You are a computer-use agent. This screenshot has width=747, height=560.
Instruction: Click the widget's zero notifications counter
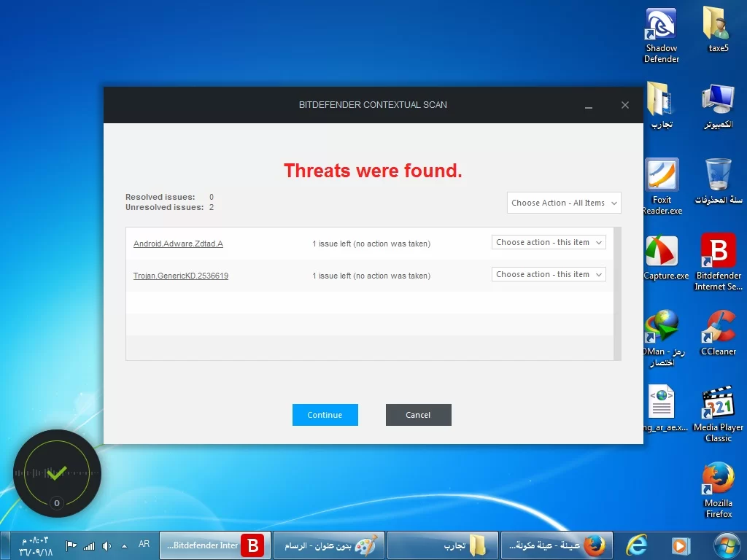(x=57, y=503)
